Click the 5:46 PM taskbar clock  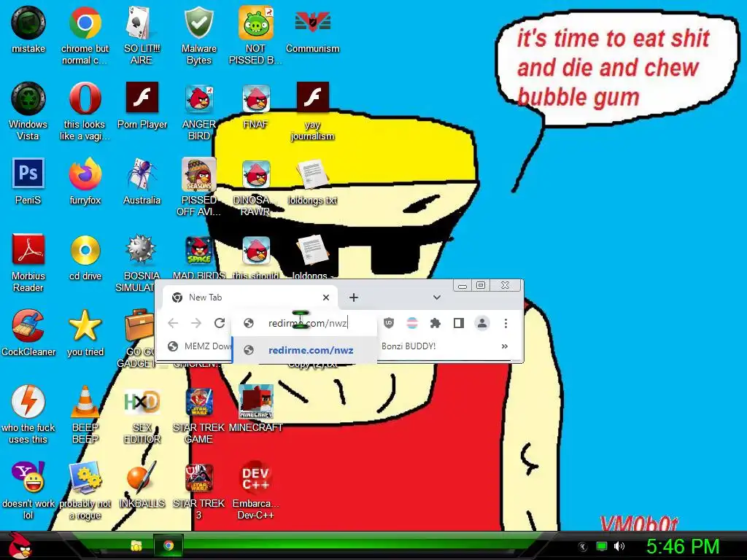(682, 546)
